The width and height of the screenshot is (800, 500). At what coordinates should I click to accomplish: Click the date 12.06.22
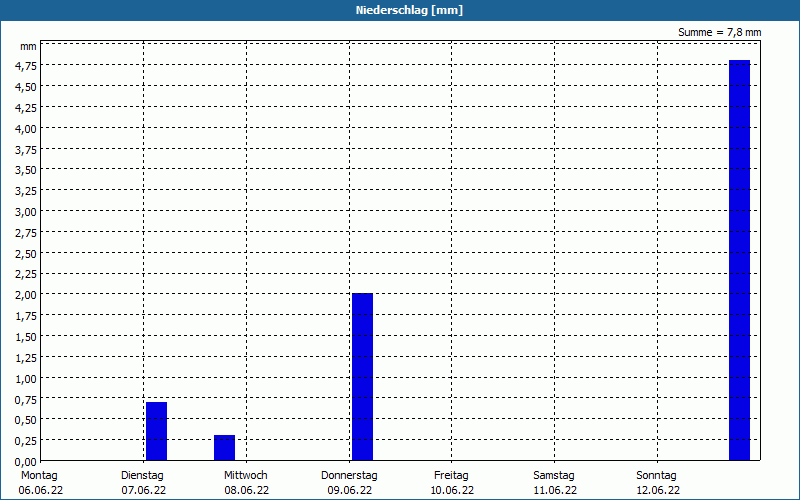point(658,490)
